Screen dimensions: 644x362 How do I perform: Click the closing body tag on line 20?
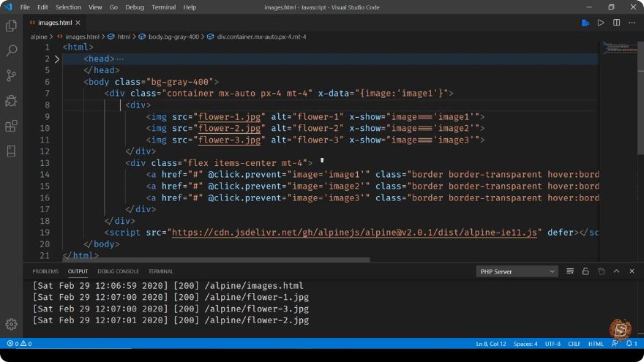(x=102, y=244)
